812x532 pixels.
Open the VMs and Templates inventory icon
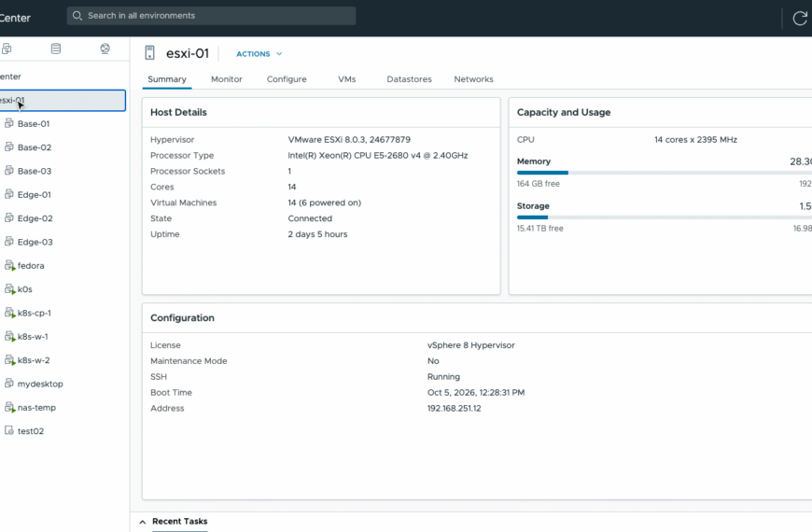pos(7,49)
